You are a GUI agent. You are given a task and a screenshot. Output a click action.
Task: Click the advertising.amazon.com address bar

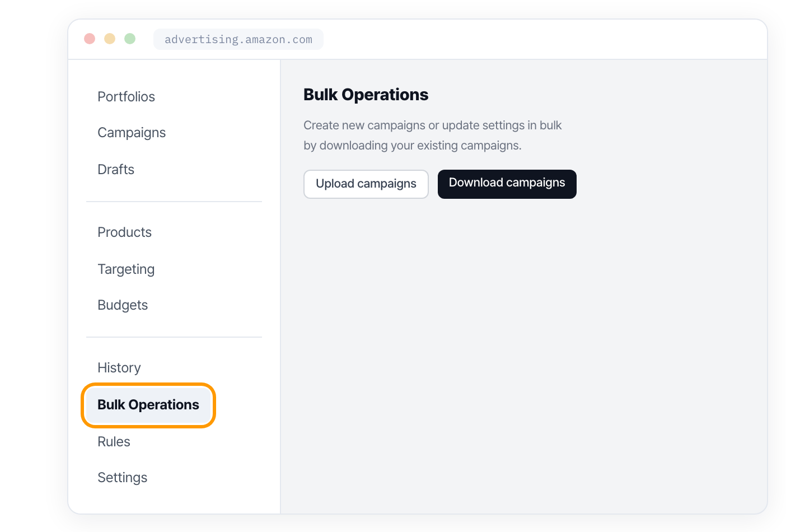coord(238,39)
